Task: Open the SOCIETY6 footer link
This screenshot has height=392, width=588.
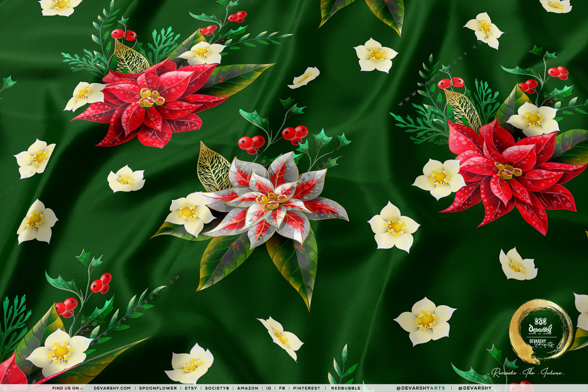Action: click(x=217, y=388)
